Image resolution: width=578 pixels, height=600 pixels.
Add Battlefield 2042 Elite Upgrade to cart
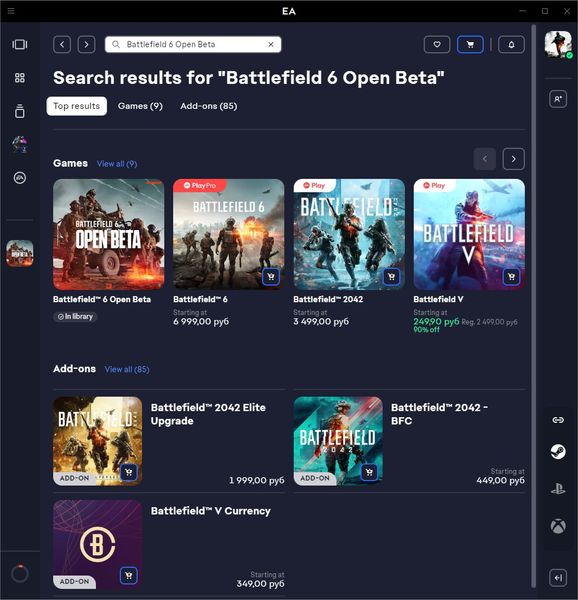pyautogui.click(x=129, y=472)
